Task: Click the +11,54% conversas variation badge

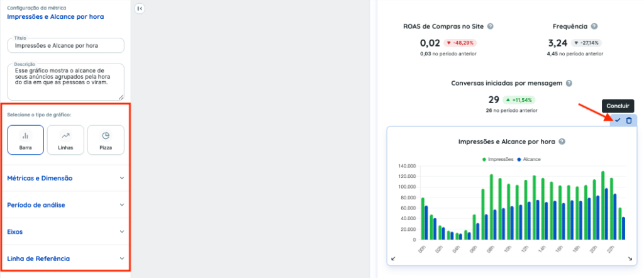Action: (x=519, y=100)
